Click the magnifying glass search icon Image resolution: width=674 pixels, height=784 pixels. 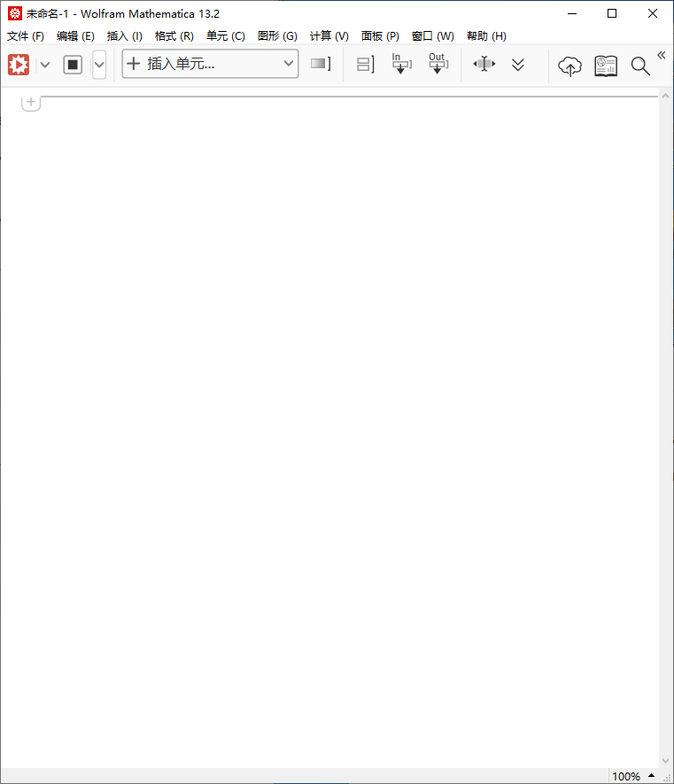tap(640, 66)
